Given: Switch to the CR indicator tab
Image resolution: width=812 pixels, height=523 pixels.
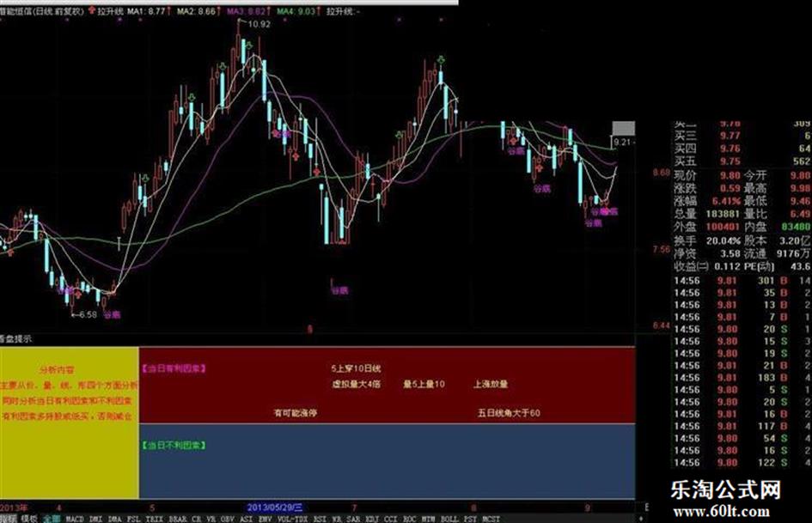Looking at the screenshot, I should 196,519.
